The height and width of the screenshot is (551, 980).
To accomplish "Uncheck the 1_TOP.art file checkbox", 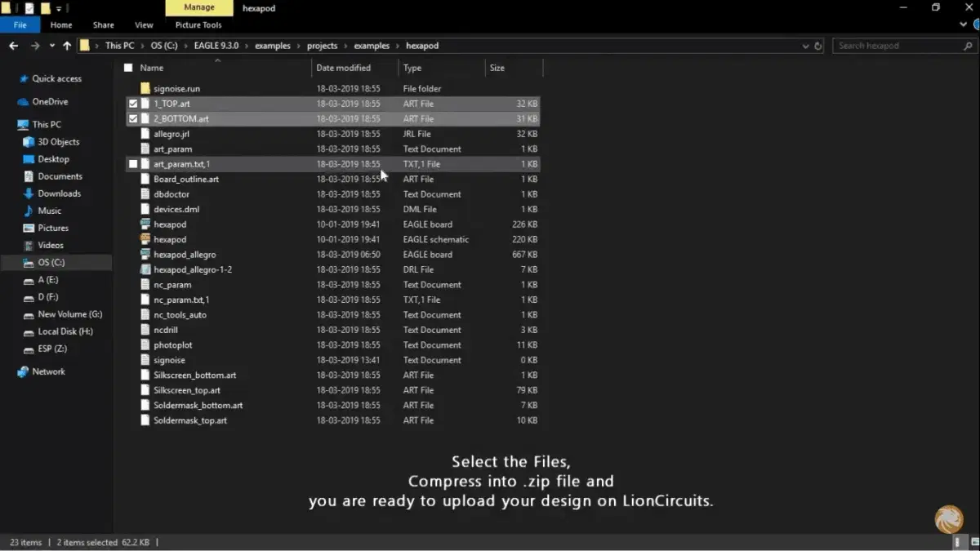I will point(133,104).
